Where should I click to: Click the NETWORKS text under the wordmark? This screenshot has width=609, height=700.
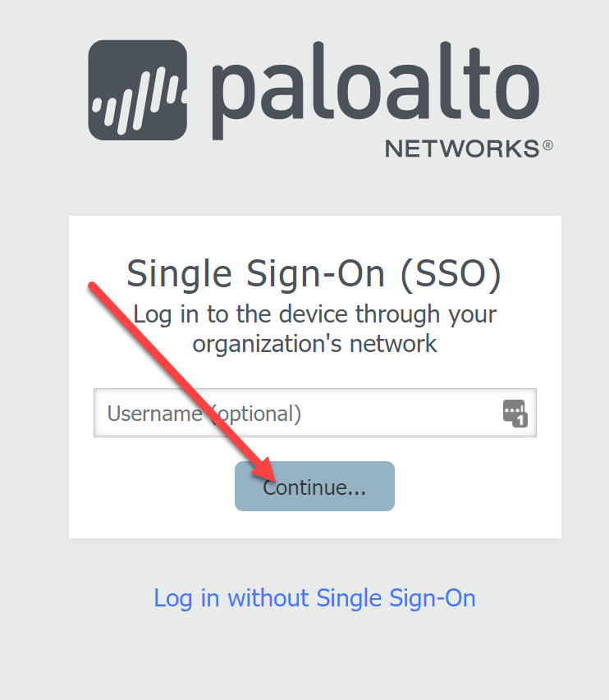click(x=462, y=149)
